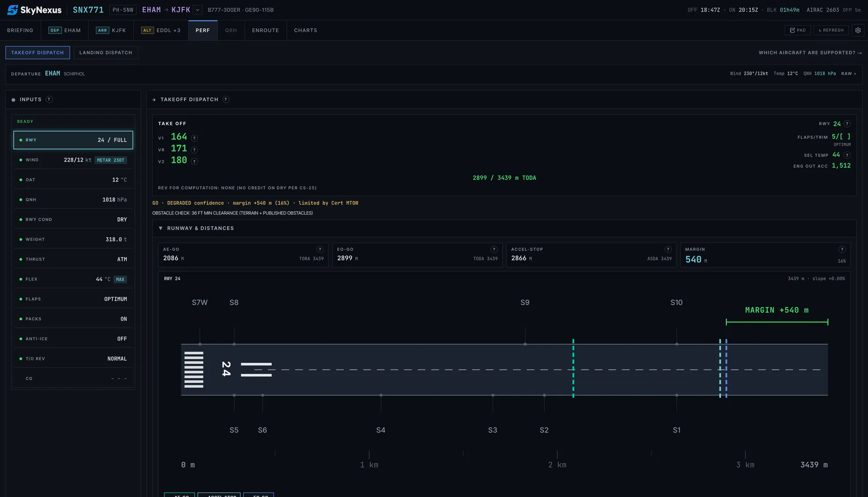This screenshot has height=497, width=868.
Task: Open MARGIN card help icon
Action: tap(842, 249)
